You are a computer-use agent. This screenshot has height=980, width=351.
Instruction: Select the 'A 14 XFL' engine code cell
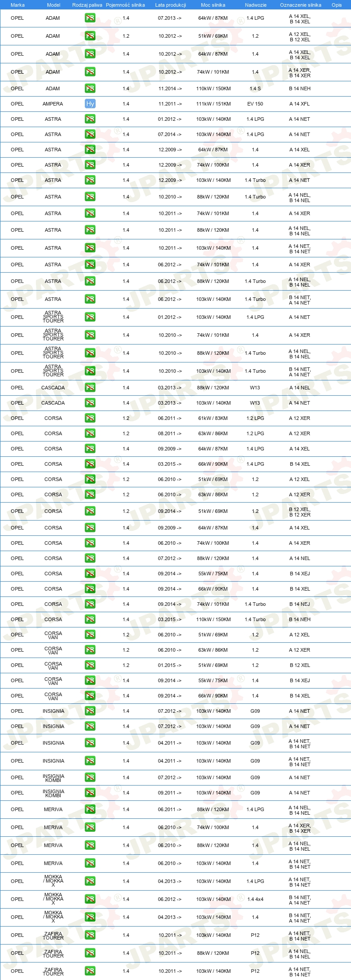click(x=299, y=104)
